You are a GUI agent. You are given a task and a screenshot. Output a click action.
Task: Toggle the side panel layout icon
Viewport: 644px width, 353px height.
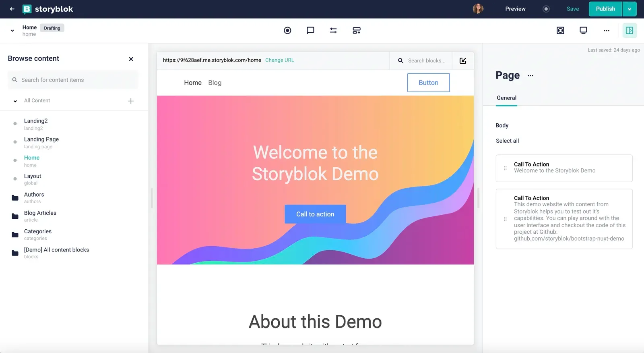(x=630, y=31)
